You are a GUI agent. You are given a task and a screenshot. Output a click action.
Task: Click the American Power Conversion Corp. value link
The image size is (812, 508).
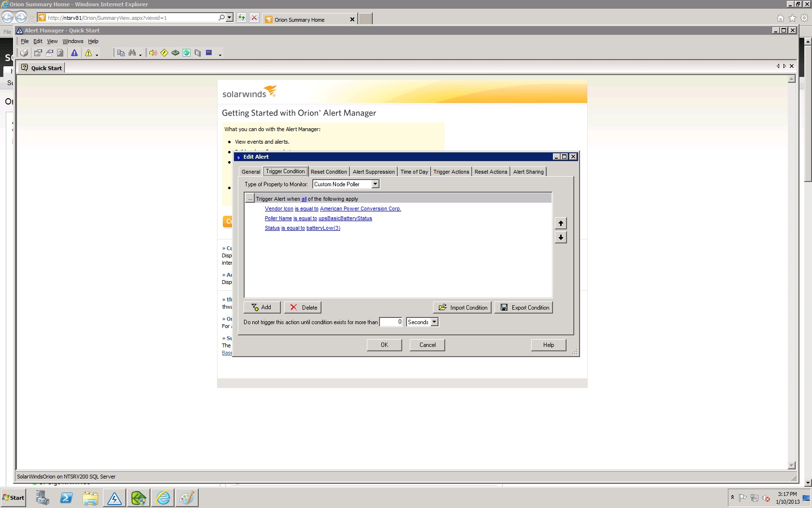point(361,209)
